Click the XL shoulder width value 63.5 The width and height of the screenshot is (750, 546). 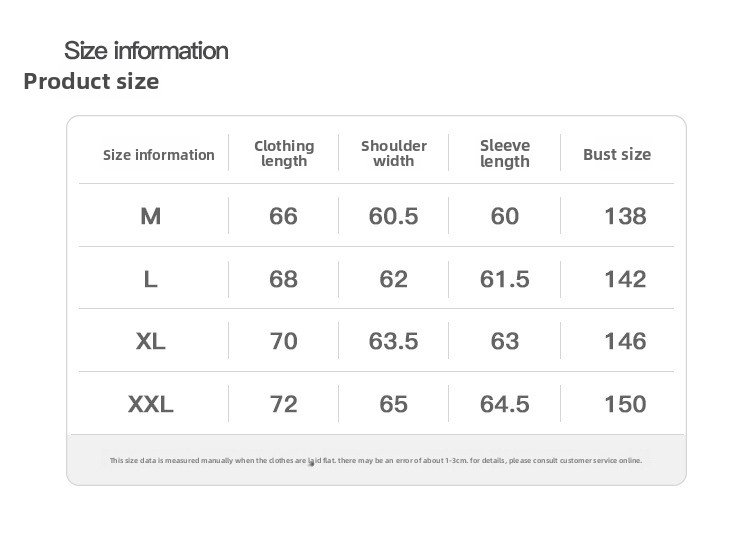(393, 341)
